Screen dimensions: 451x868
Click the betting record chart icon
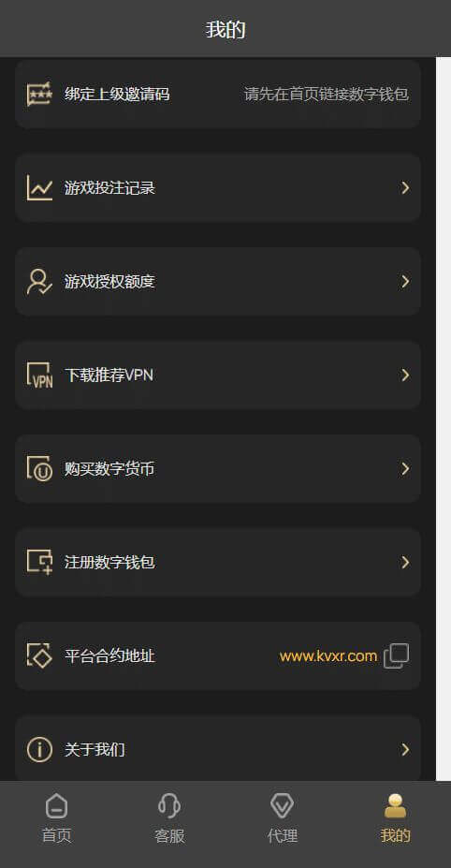[x=39, y=187]
